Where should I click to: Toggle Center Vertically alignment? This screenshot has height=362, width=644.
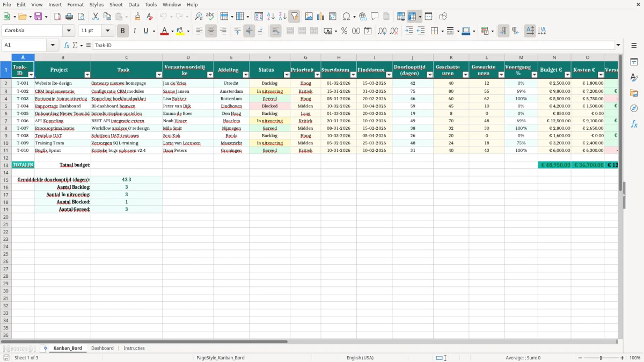[x=249, y=31]
